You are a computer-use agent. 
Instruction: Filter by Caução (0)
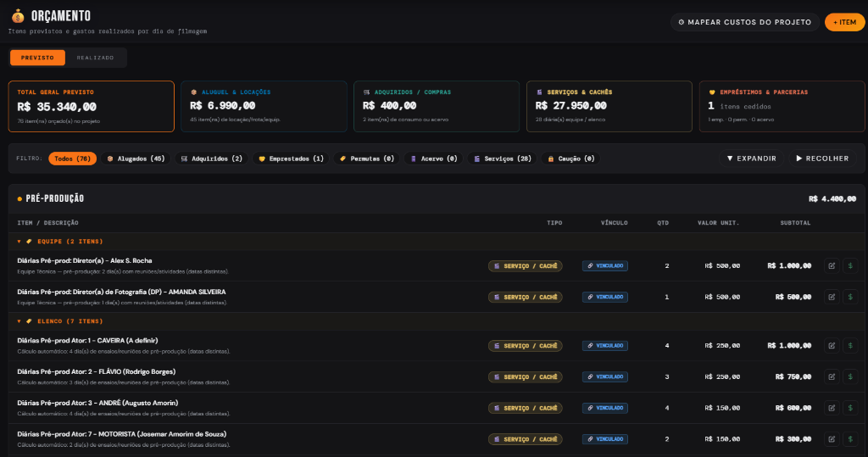(x=570, y=159)
